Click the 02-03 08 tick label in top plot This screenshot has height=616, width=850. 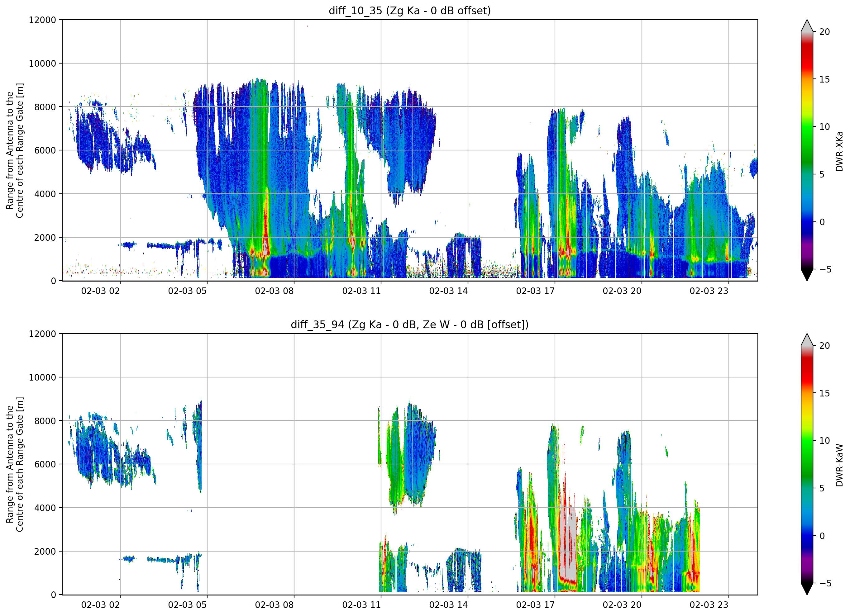pyautogui.click(x=274, y=291)
